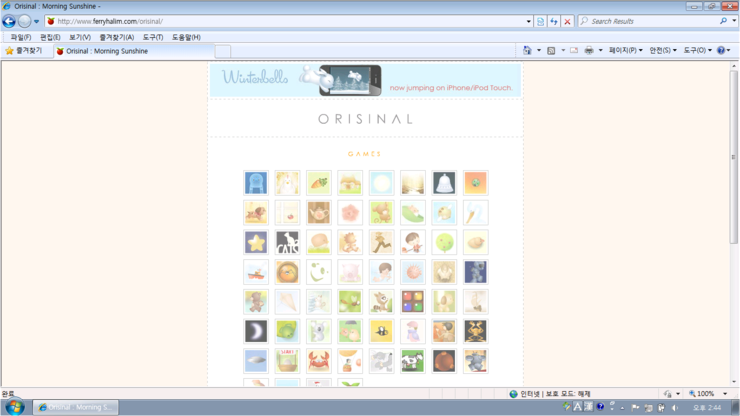Select the crescent moon game icon
The width and height of the screenshot is (740, 416).
click(256, 331)
